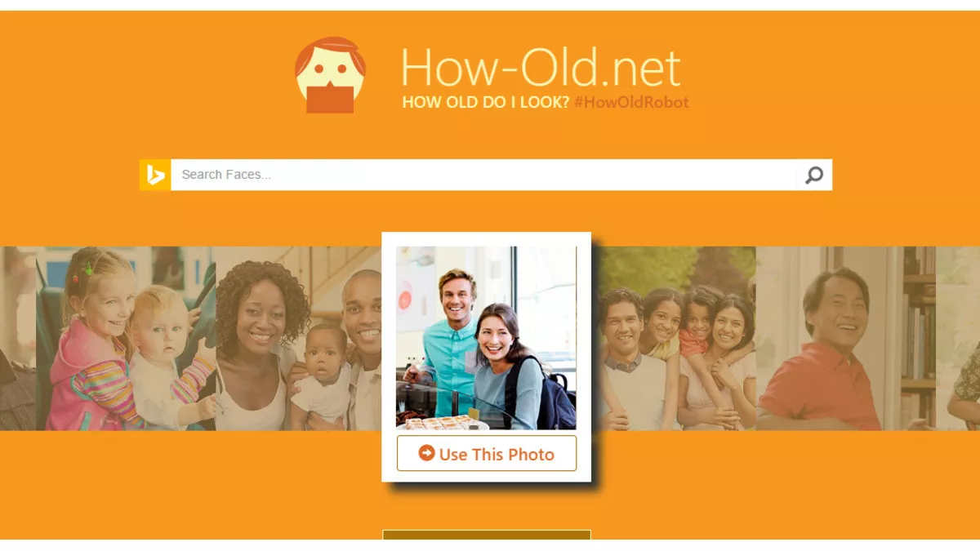The height and width of the screenshot is (551, 980).
Task: Select the partially visible far-left photo
Action: 18,338
